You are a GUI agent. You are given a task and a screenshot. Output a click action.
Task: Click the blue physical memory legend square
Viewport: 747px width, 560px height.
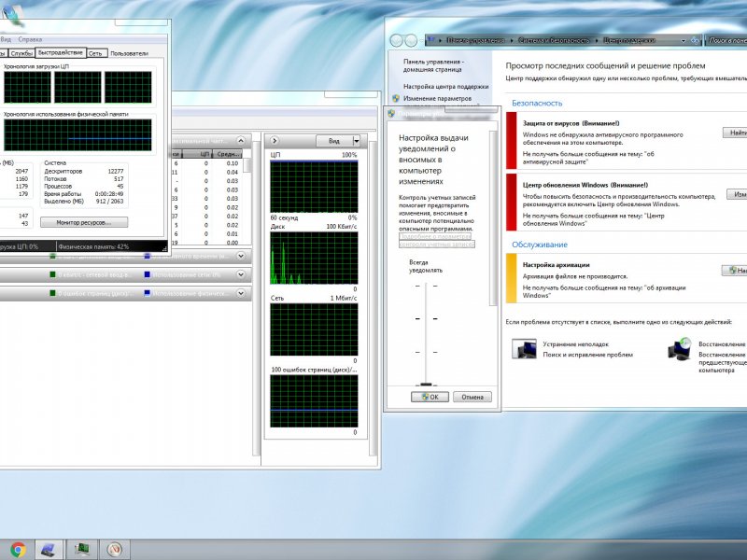click(148, 293)
